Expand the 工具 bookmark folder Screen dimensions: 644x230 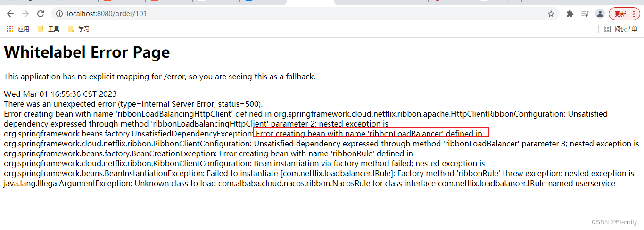(48, 29)
